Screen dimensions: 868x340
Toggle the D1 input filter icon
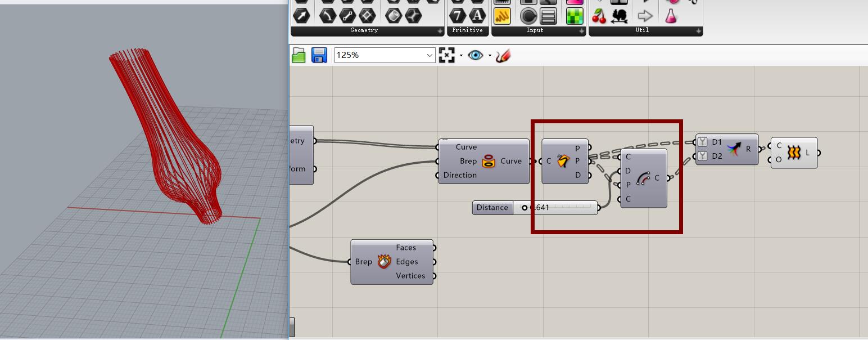(x=702, y=142)
